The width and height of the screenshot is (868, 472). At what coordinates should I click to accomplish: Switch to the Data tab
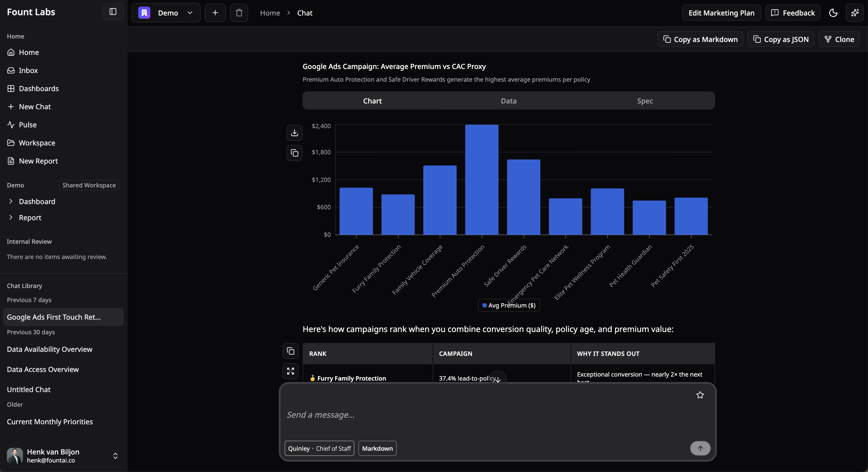[508, 100]
